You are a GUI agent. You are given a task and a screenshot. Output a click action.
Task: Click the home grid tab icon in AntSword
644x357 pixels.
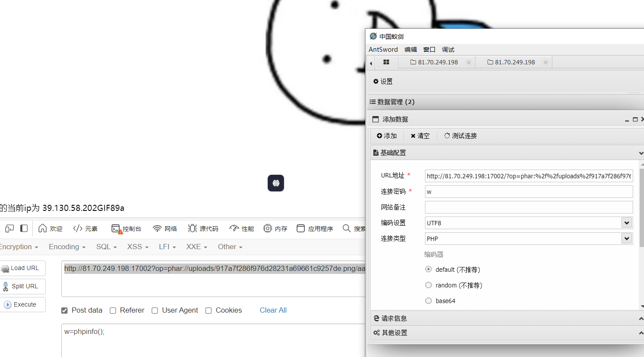[386, 62]
